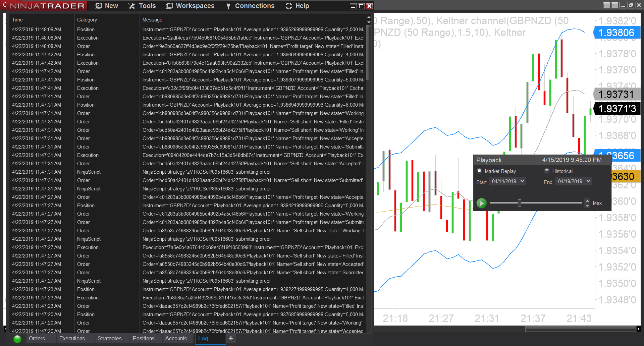Click the Tools wrench icon

point(132,6)
